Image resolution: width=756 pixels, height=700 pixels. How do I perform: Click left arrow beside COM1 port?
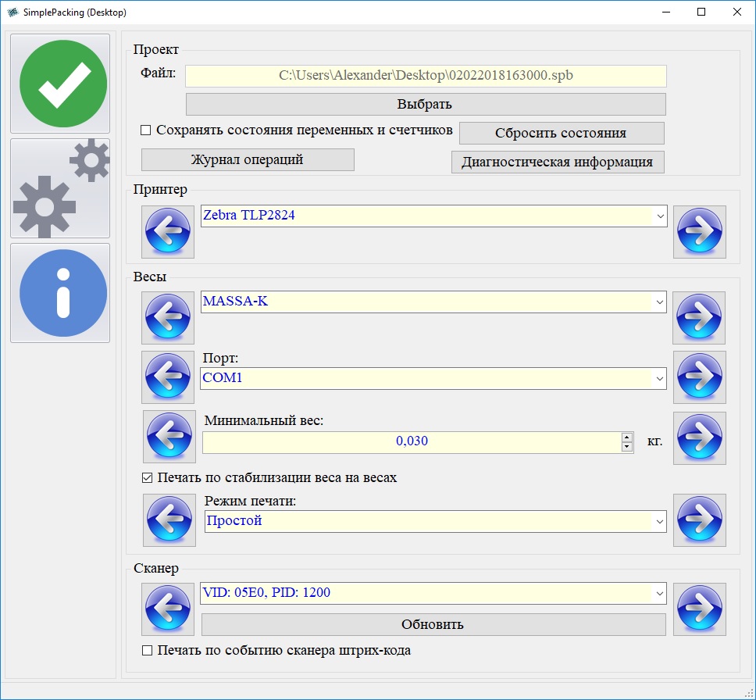click(x=168, y=377)
